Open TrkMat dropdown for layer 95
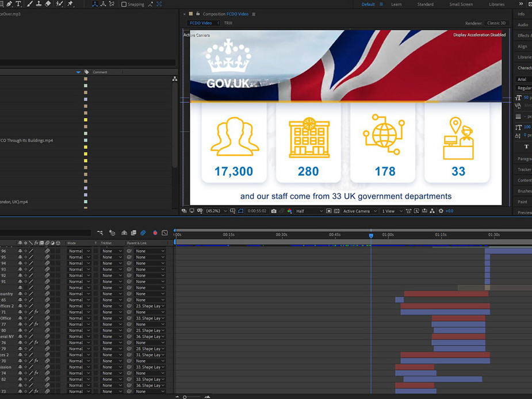Viewport: 532px width, 399px height. [112, 257]
